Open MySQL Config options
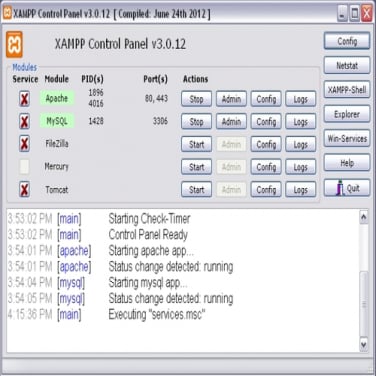Viewport: 376px width, 376px height. (266, 122)
